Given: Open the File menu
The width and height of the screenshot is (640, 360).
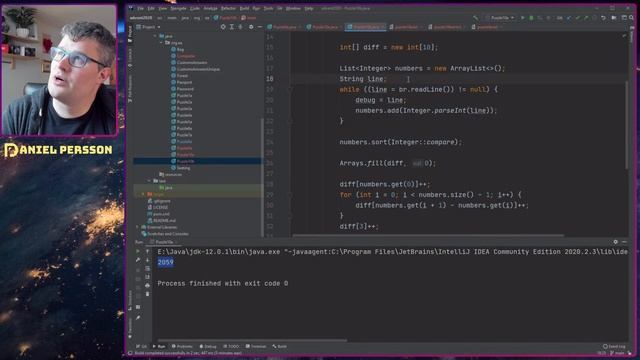Looking at the screenshot, I should (x=140, y=8).
